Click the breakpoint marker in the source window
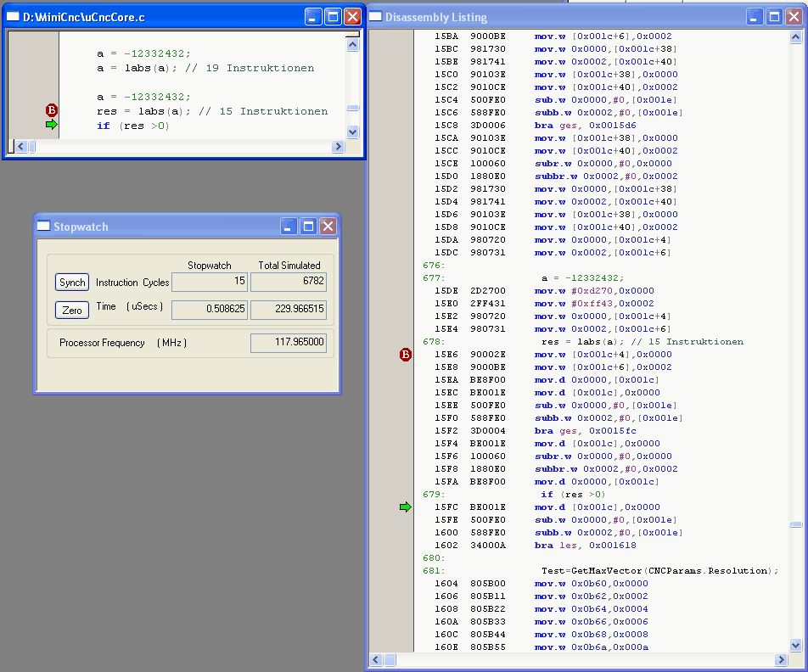The image size is (808, 672). pyautogui.click(x=51, y=110)
